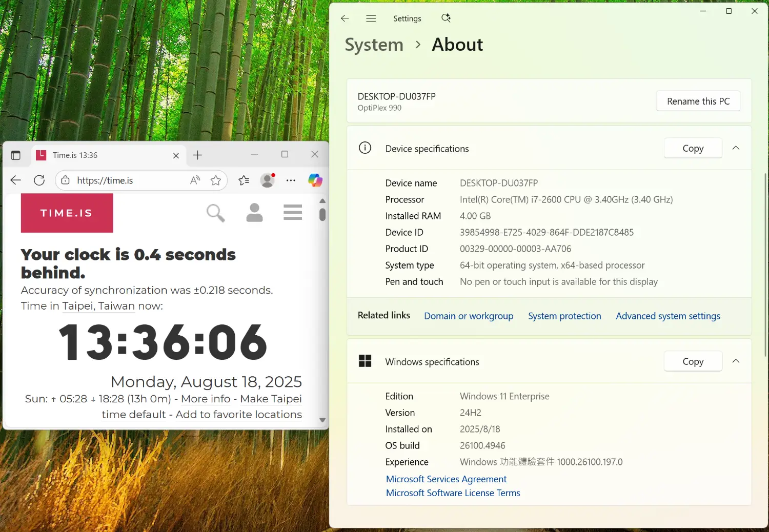Open Edge profile avatar
This screenshot has height=532, width=769.
(x=268, y=180)
